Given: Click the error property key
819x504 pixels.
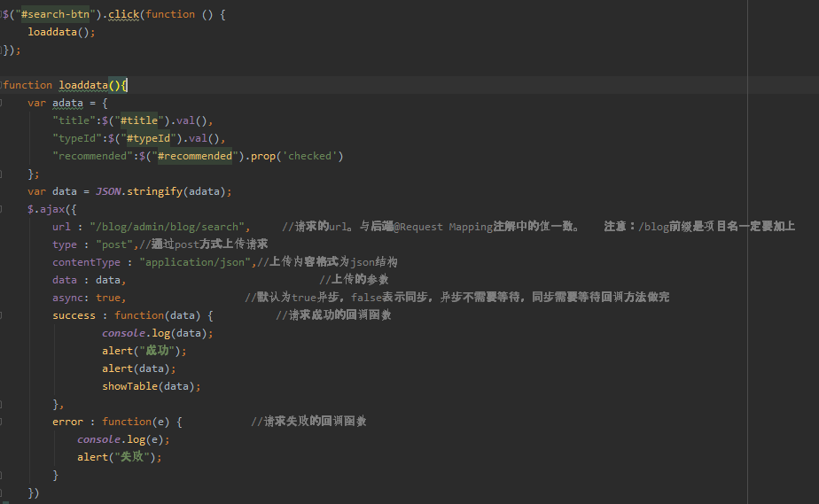Looking at the screenshot, I should 67,423.
